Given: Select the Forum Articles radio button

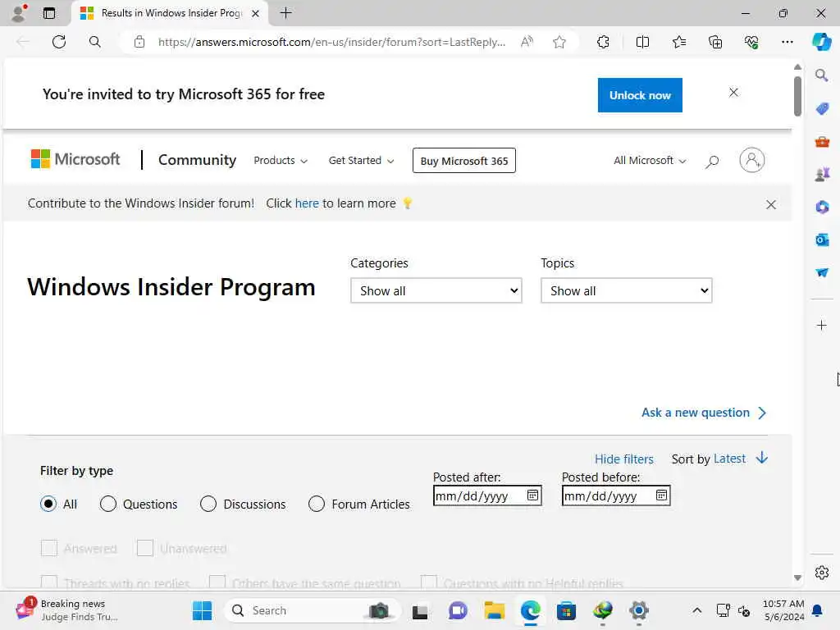Looking at the screenshot, I should click(x=316, y=504).
